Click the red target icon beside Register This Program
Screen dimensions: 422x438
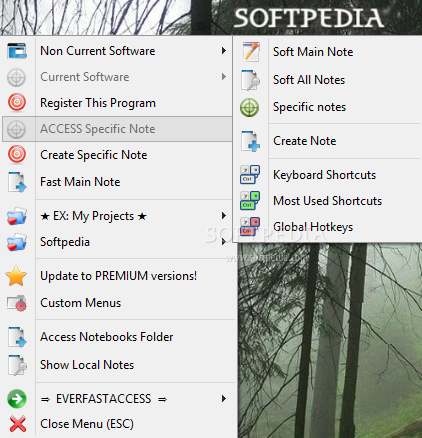[17, 103]
